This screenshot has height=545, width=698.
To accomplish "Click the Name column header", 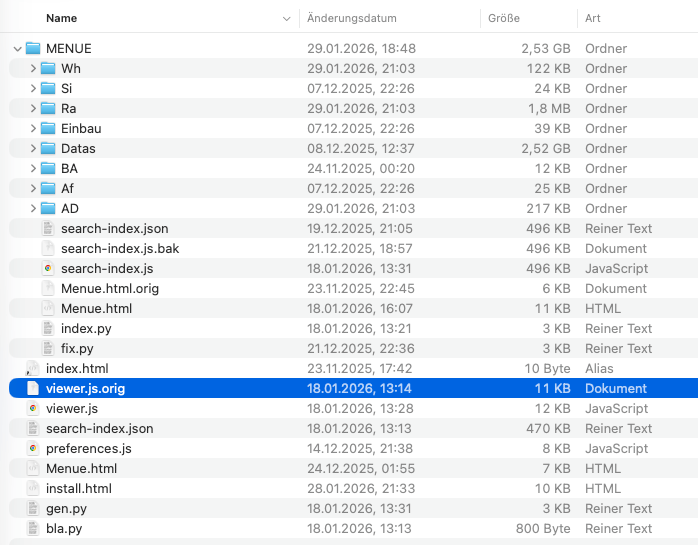I will (62, 18).
